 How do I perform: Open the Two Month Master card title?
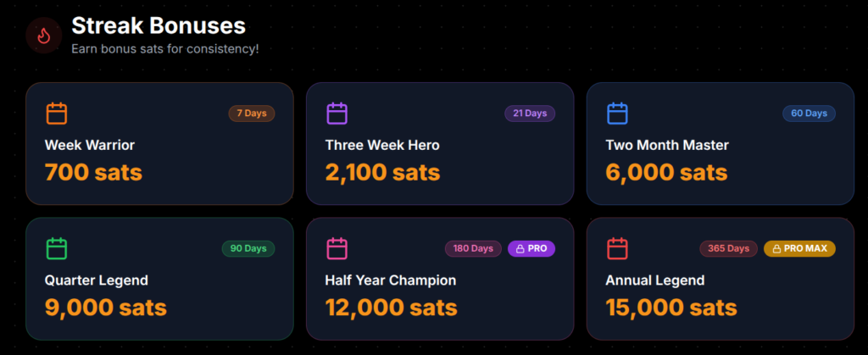click(x=667, y=145)
